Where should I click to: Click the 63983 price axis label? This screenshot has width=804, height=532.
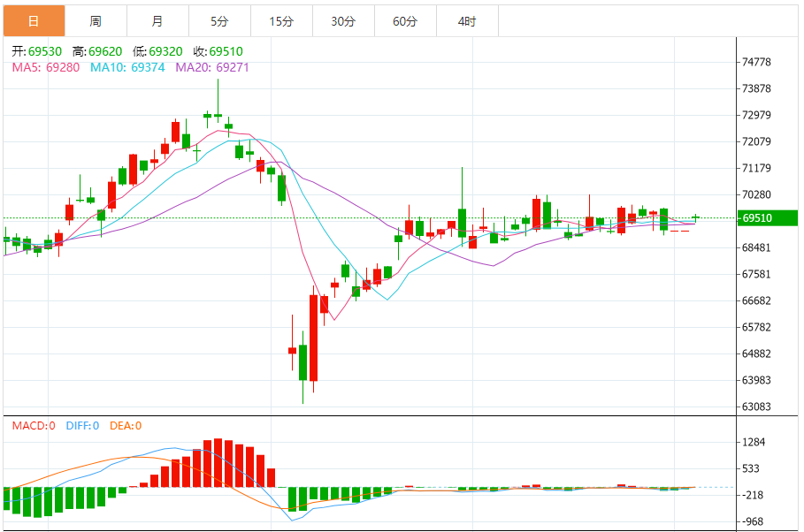[x=757, y=380]
